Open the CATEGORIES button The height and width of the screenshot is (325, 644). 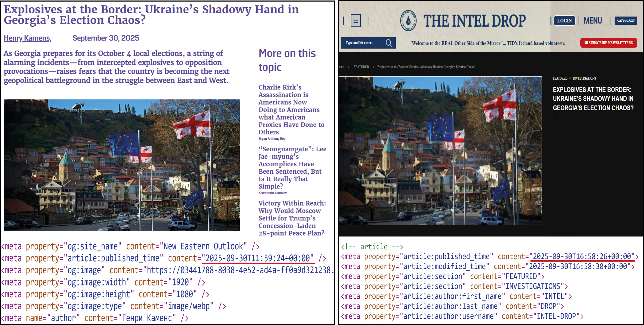point(626,21)
